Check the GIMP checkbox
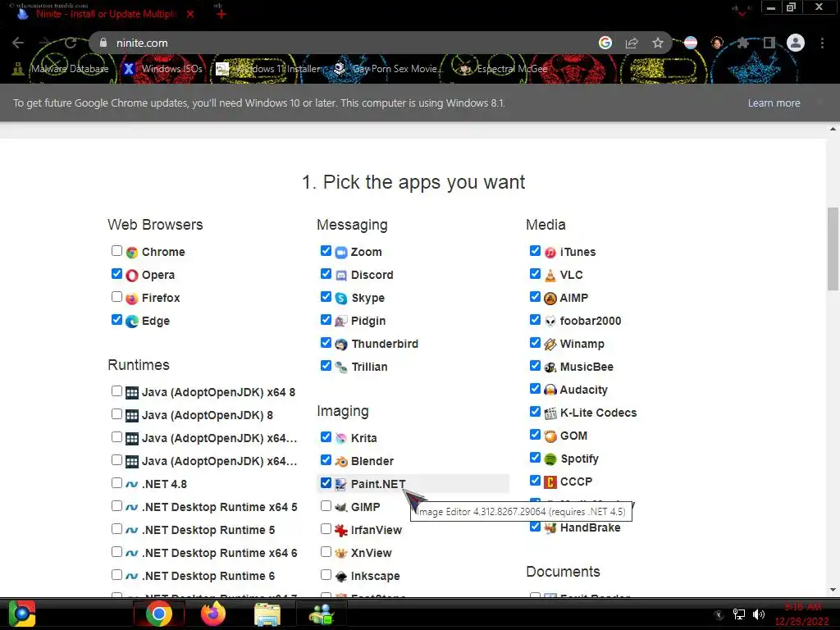Screen dimensions: 840x630 [x=326, y=505]
